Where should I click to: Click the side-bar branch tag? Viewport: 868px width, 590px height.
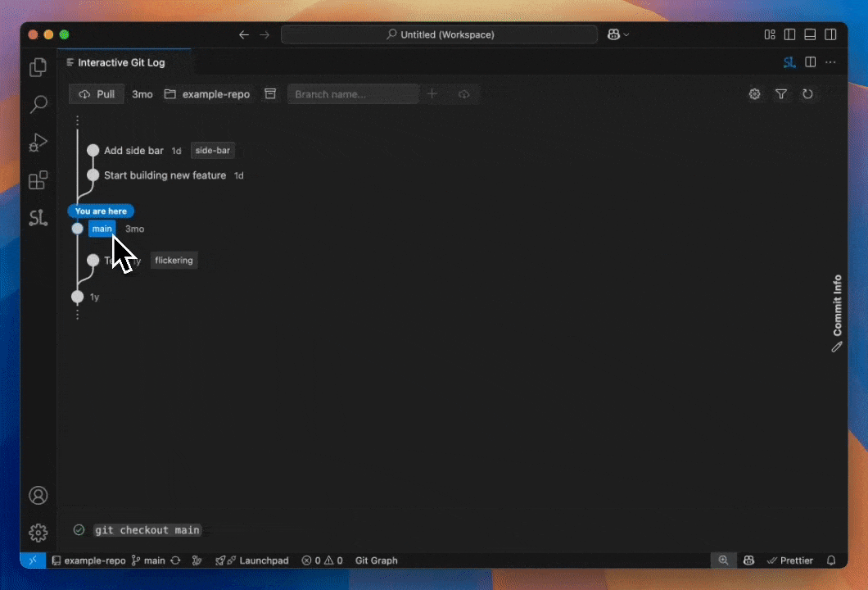click(x=213, y=150)
